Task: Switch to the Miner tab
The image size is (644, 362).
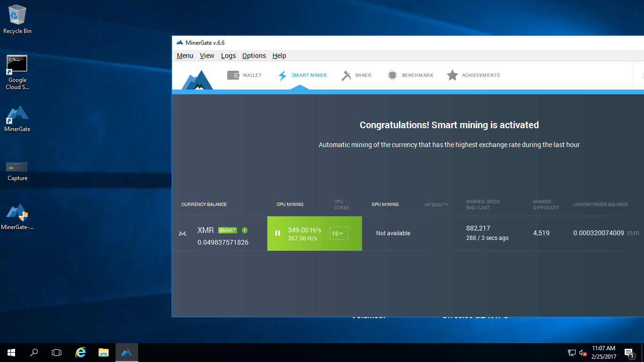Action: 356,75
